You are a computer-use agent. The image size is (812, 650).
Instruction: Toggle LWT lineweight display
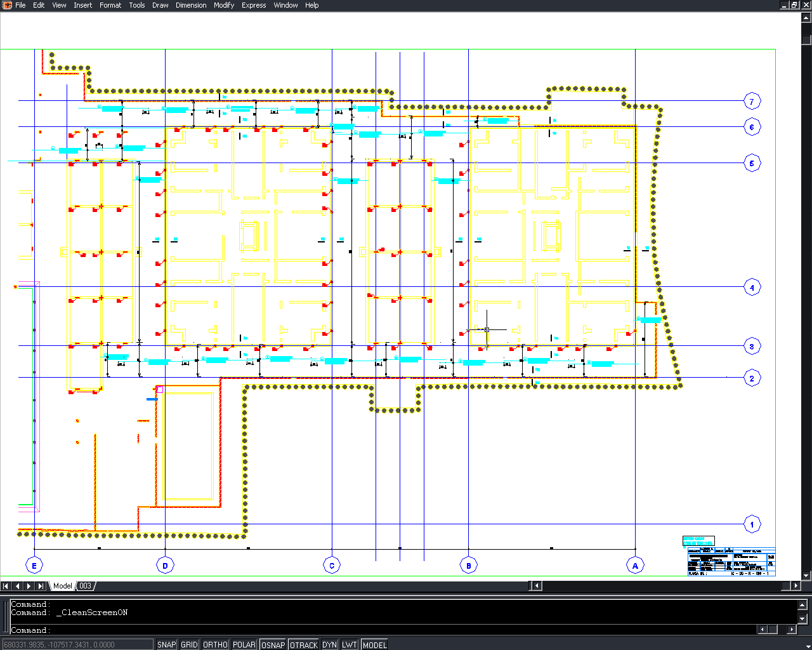[x=350, y=644]
